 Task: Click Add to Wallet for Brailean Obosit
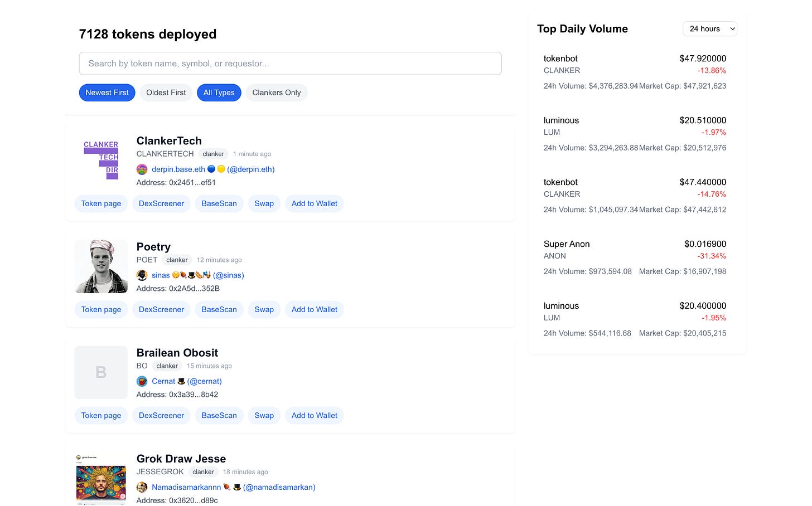coord(315,415)
